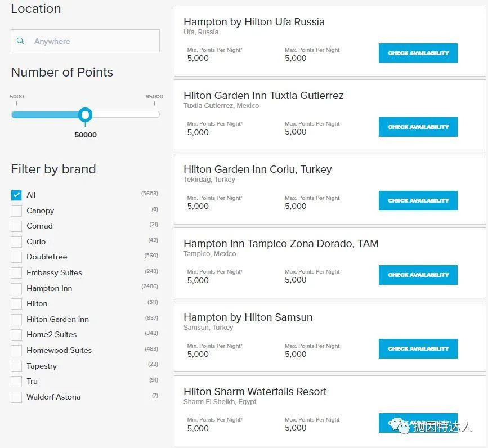Click the 'Ufa, Russia' location text

[201, 32]
